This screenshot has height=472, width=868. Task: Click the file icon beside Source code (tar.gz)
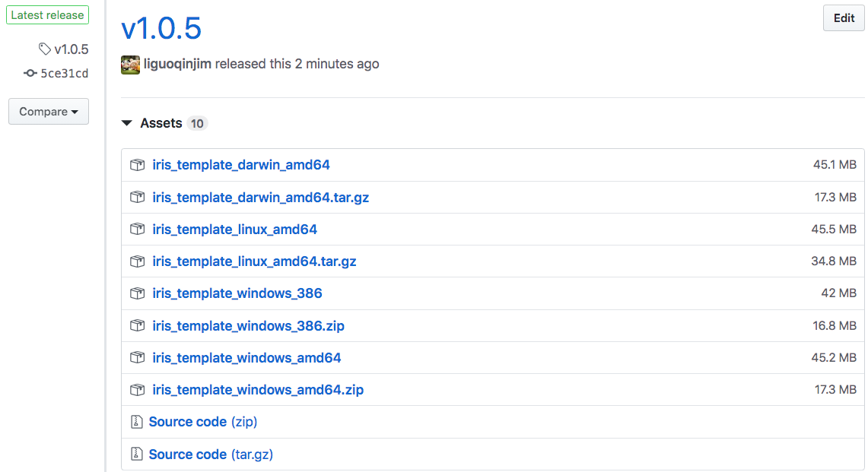pos(137,454)
